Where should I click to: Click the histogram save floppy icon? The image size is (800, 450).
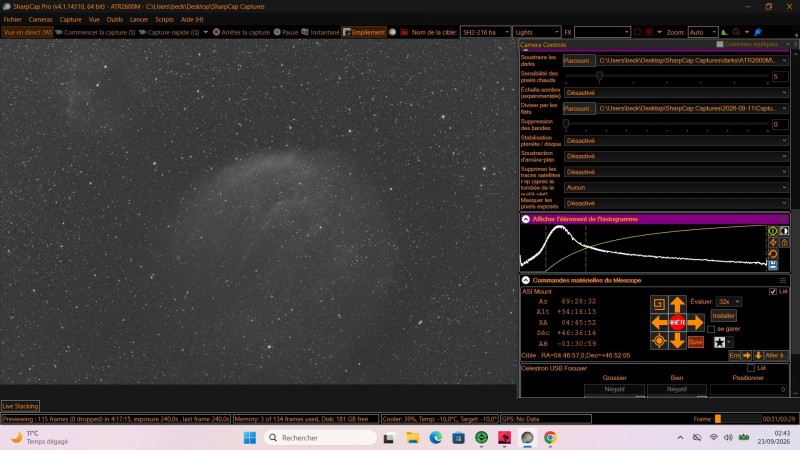[773, 265]
